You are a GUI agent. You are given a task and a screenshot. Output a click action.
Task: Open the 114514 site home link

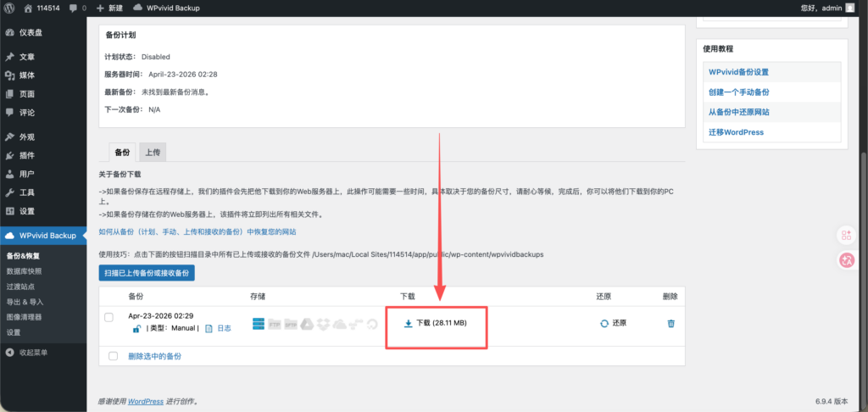(42, 8)
